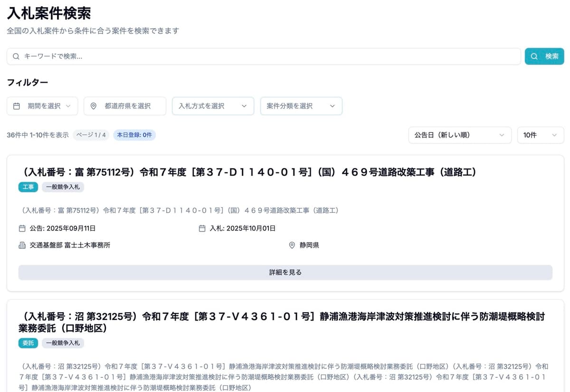The image size is (570, 392).
Task: Open the 公告日（新しい順）sort dropdown
Action: tap(459, 135)
